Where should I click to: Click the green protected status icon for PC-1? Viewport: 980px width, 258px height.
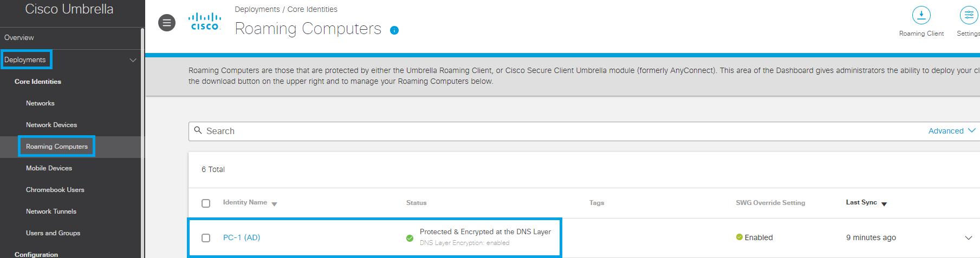pos(410,238)
